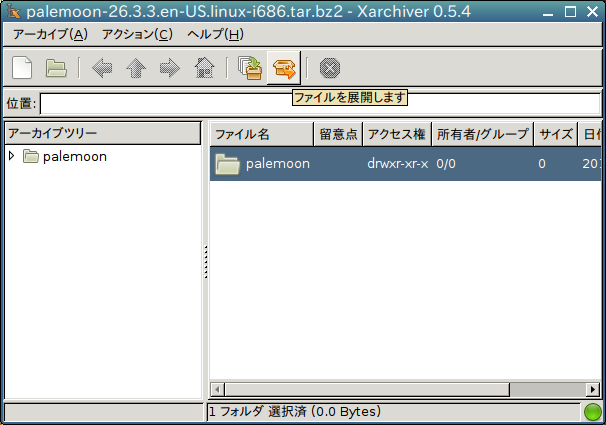Click the アーカイブツリー header
This screenshot has width=606, height=425.
(103, 133)
